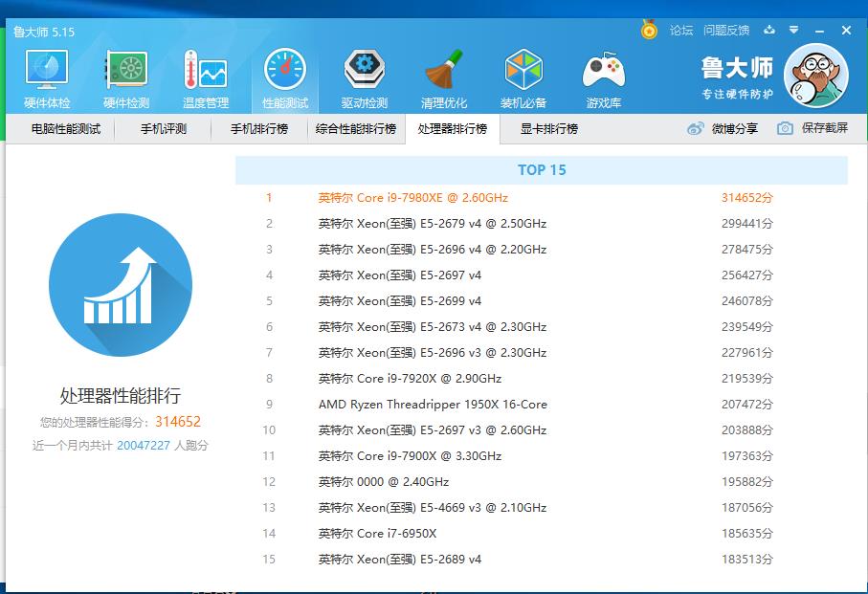The image size is (868, 594).
Task: Click 微博分享 share button
Action: 723,129
